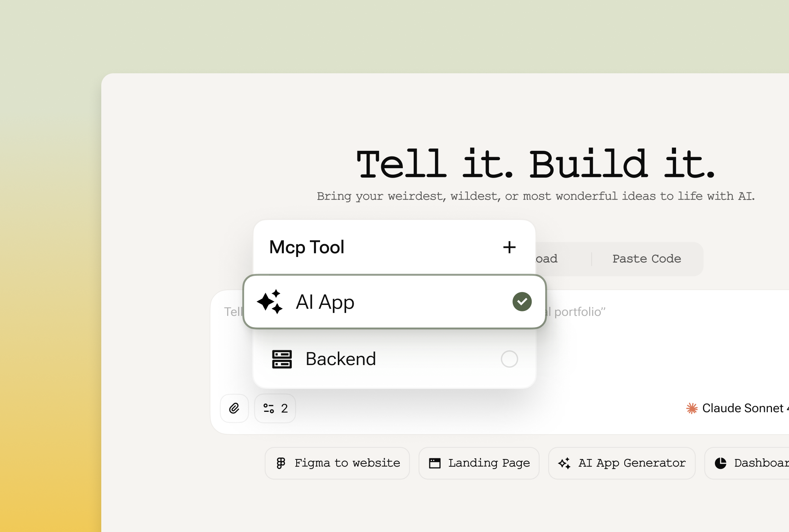
Task: Click the Mcp Tool header label
Action: tap(306, 247)
